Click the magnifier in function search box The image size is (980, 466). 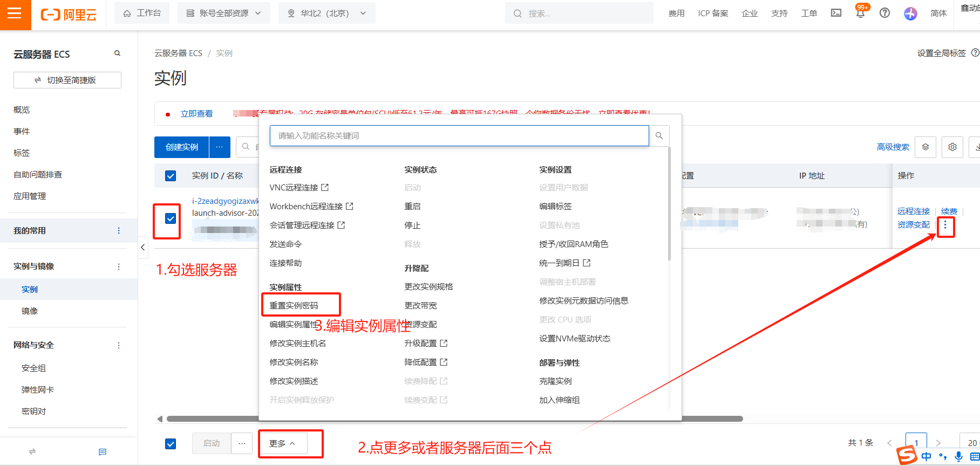pyautogui.click(x=659, y=136)
